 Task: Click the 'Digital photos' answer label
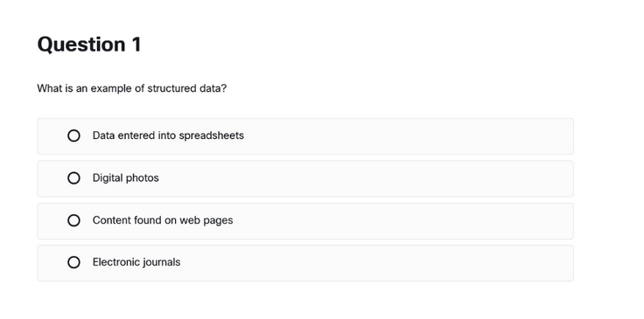click(x=126, y=178)
